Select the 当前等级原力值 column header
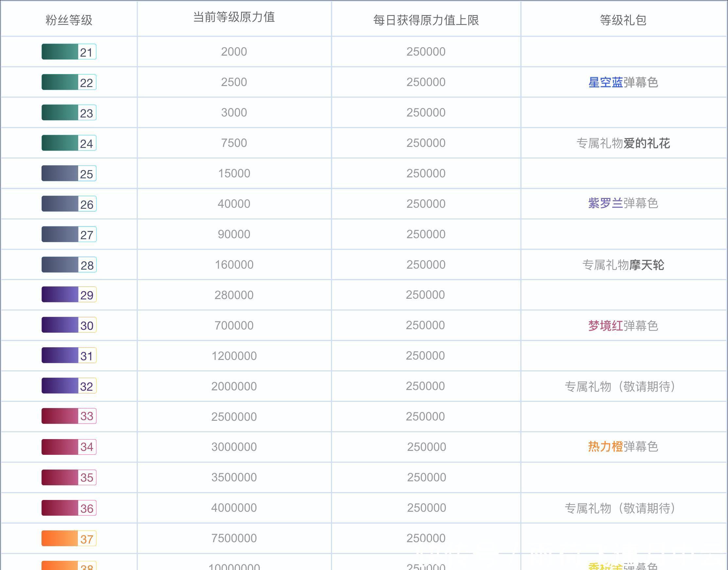This screenshot has height=570, width=728. (x=234, y=19)
